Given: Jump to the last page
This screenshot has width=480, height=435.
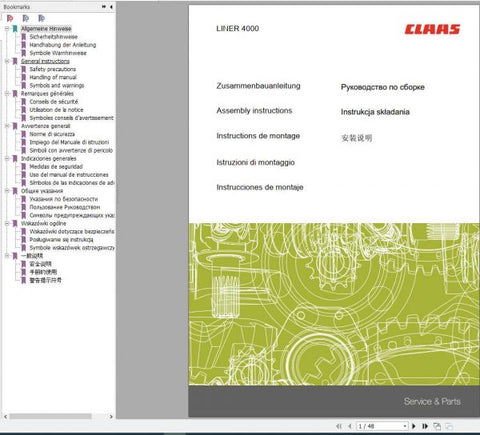Looking at the screenshot, I should pyautogui.click(x=425, y=426).
